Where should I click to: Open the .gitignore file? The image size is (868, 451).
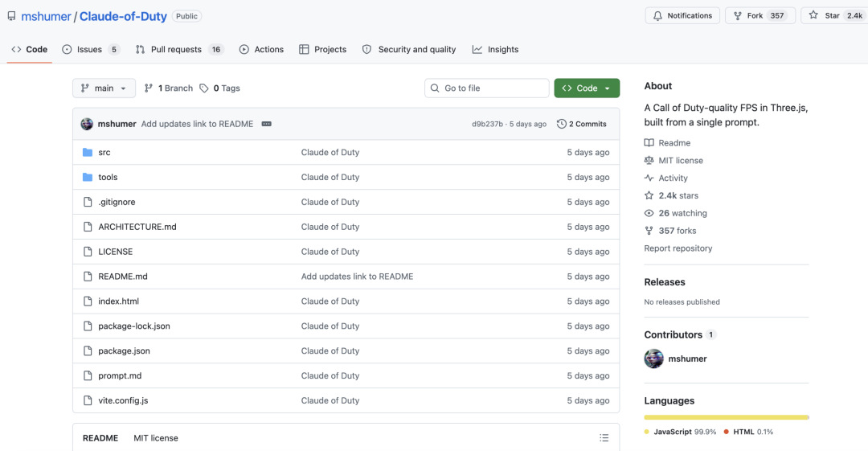pyautogui.click(x=117, y=203)
